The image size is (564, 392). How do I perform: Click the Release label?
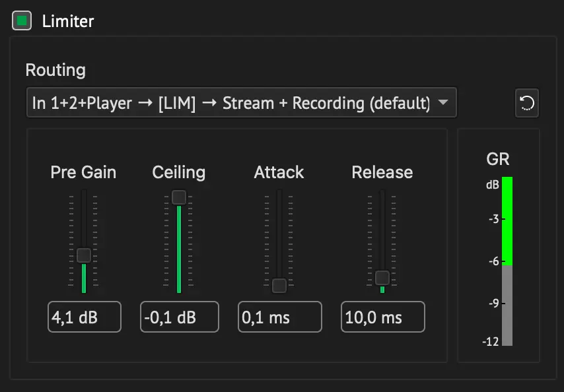click(382, 172)
